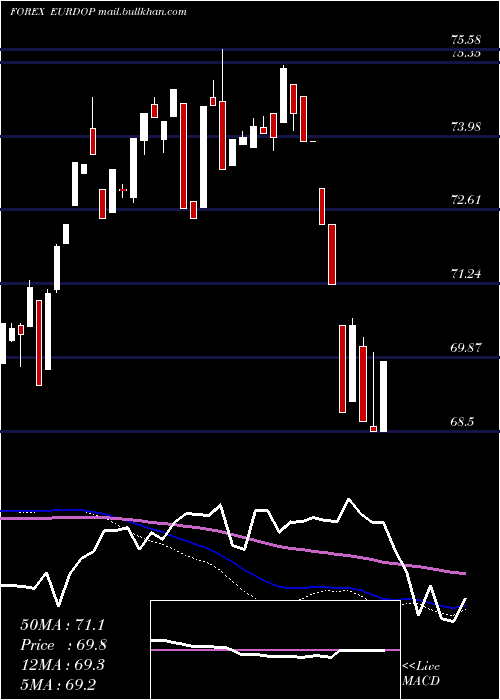Click the 68.5 price level label

pyautogui.click(x=462, y=421)
